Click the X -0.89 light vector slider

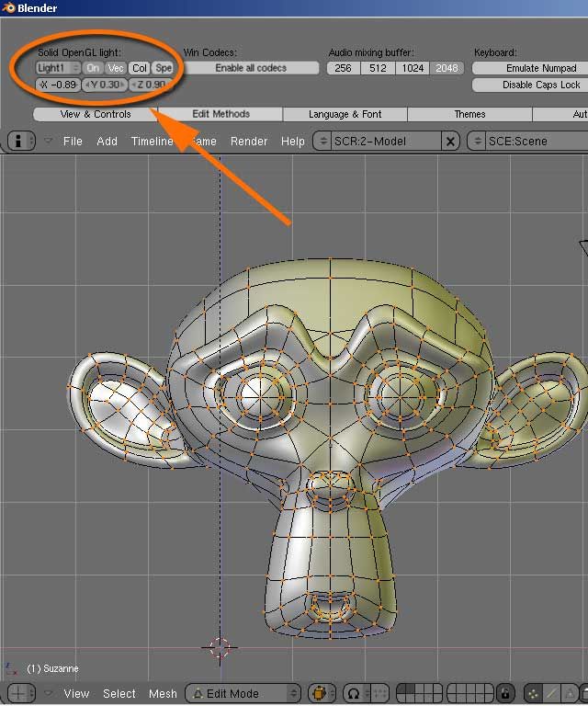(58, 85)
